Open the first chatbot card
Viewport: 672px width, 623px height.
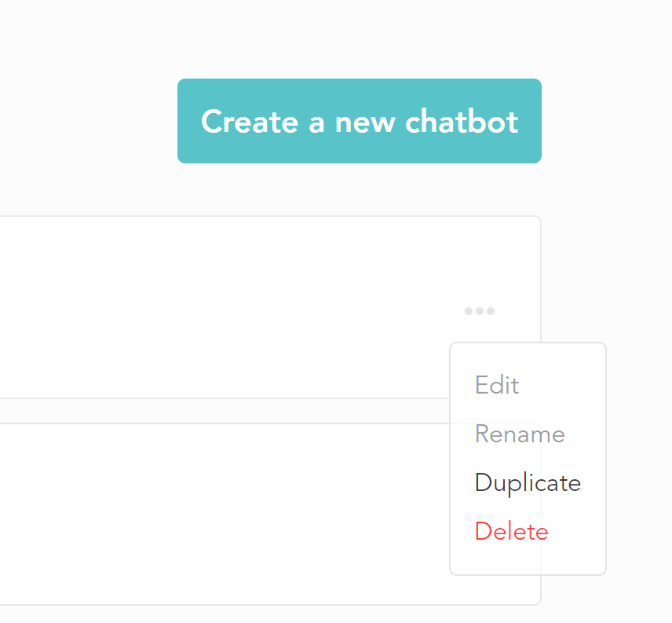[223, 307]
